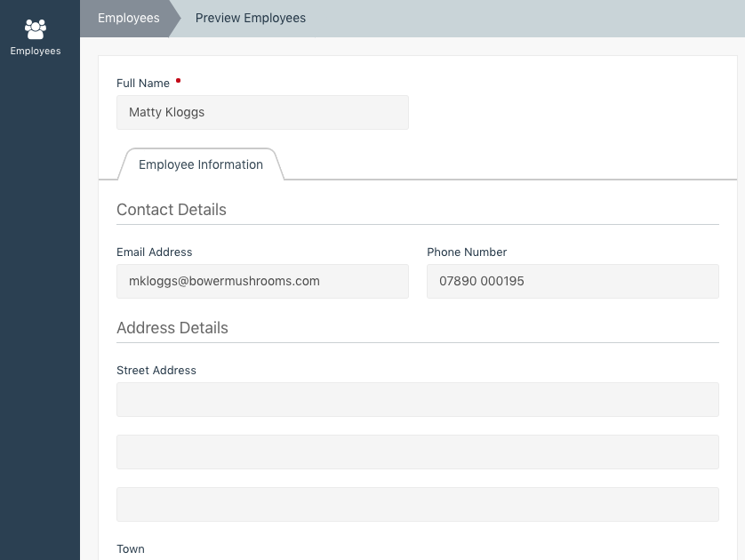Select the Preview Employees breadcrumb

pos(251,18)
